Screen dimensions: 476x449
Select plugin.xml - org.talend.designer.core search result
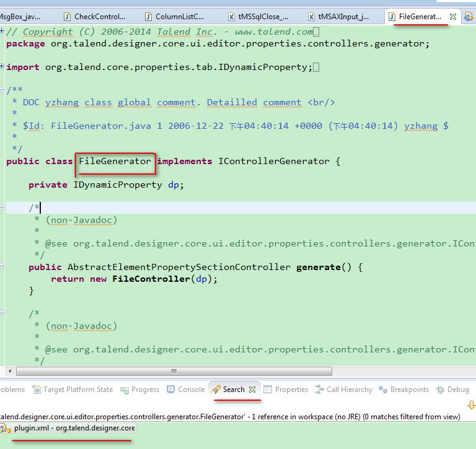pos(68,428)
